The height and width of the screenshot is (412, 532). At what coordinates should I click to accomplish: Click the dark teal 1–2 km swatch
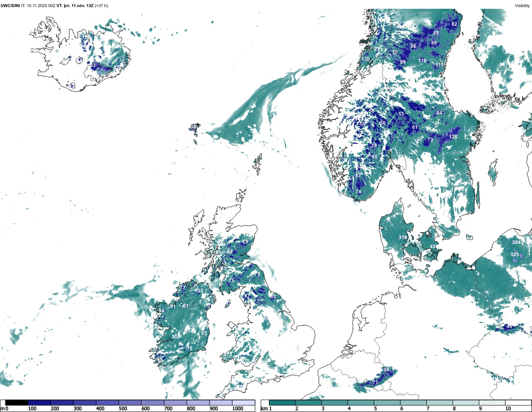[x=282, y=403]
